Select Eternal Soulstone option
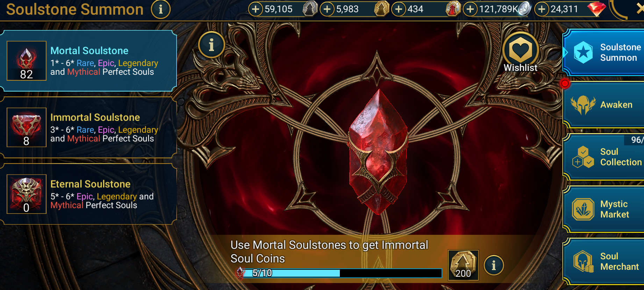 point(88,194)
